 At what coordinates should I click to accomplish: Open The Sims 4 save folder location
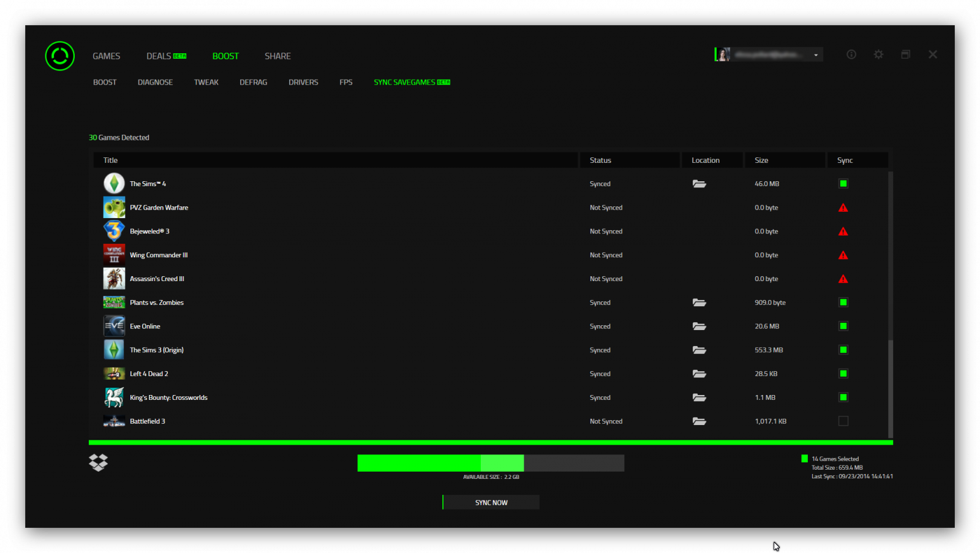click(699, 184)
